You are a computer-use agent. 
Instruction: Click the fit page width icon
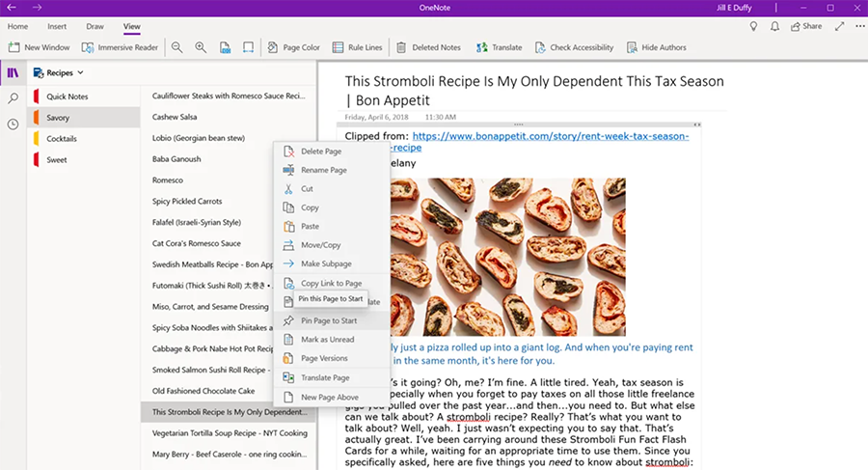pyautogui.click(x=248, y=47)
